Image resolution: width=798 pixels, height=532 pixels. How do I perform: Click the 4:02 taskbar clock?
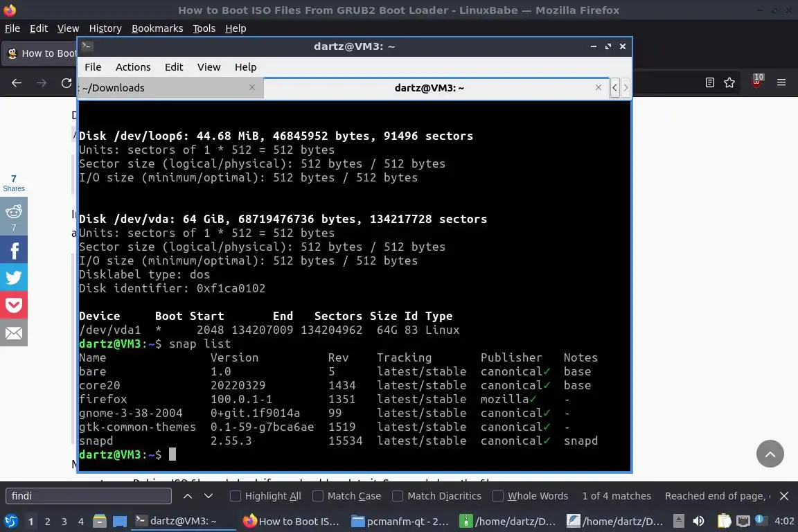click(x=783, y=522)
